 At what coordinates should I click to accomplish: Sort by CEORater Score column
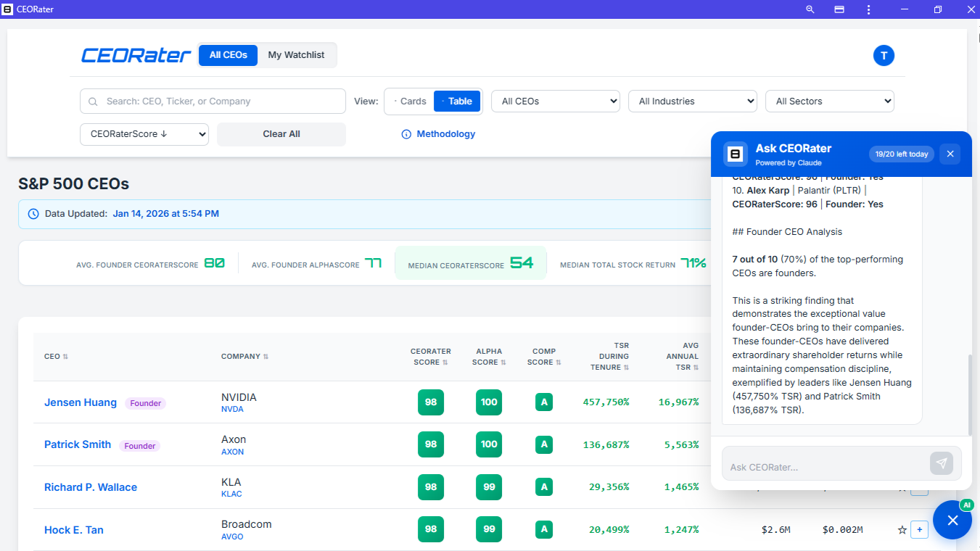tap(430, 357)
